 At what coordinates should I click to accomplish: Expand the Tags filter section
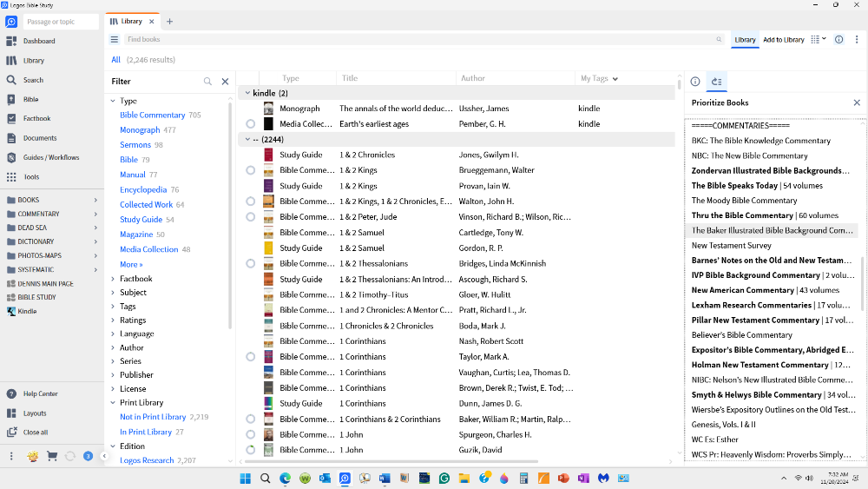(x=113, y=307)
